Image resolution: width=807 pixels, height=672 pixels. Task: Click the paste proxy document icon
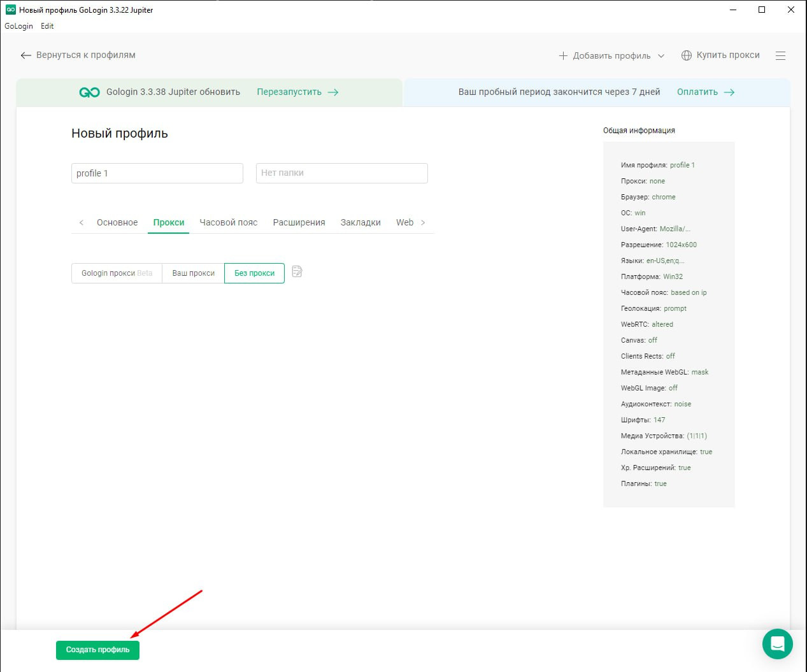(297, 272)
